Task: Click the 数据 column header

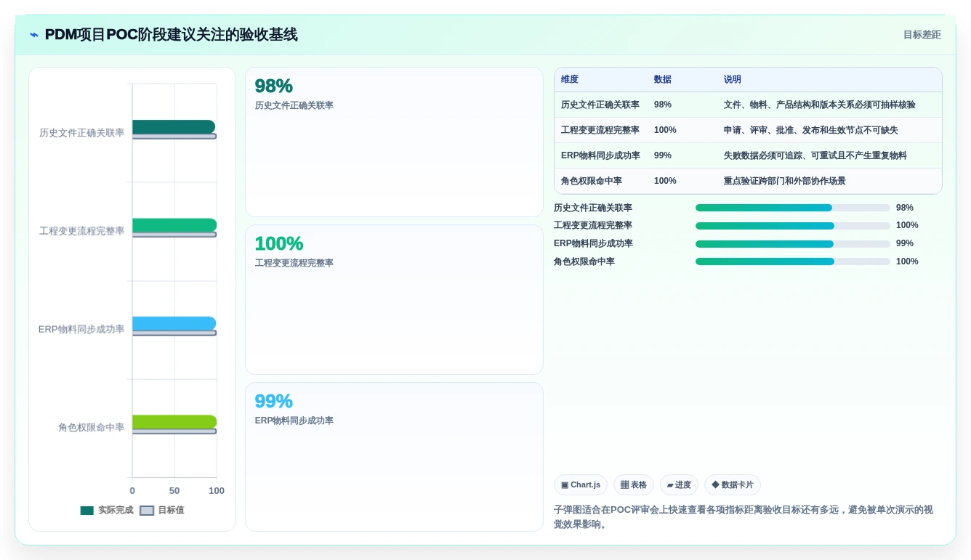Action: [663, 80]
